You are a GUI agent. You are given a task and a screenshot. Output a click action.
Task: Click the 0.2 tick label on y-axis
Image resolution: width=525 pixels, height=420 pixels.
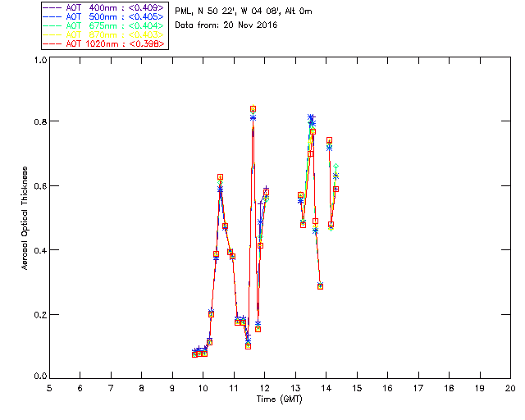click(x=39, y=315)
